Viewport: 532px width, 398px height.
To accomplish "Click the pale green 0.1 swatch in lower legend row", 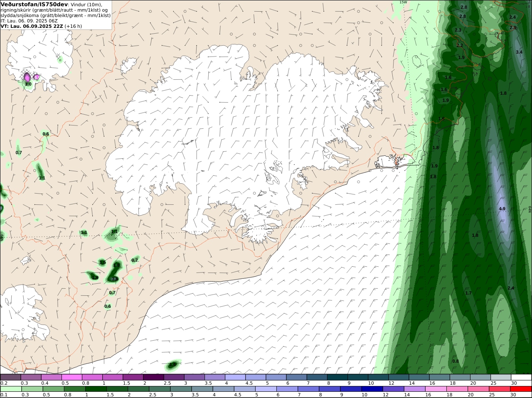I will coord(11,389).
